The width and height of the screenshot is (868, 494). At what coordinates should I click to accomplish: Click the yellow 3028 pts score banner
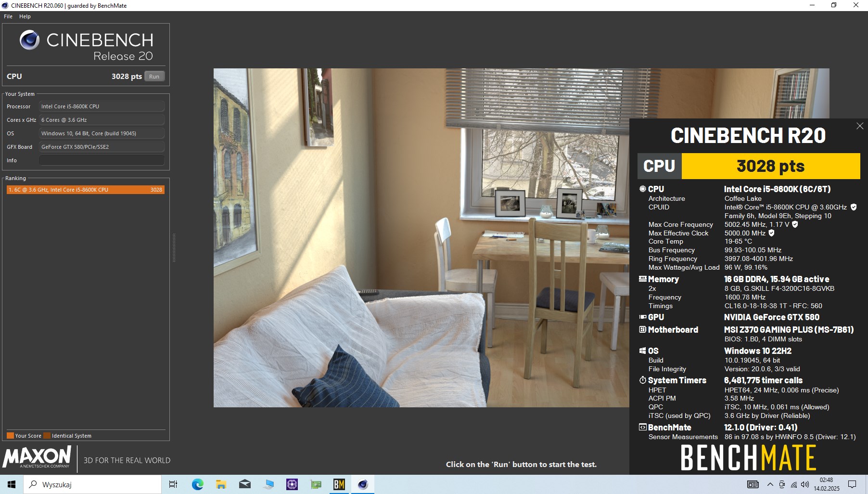pyautogui.click(x=771, y=166)
